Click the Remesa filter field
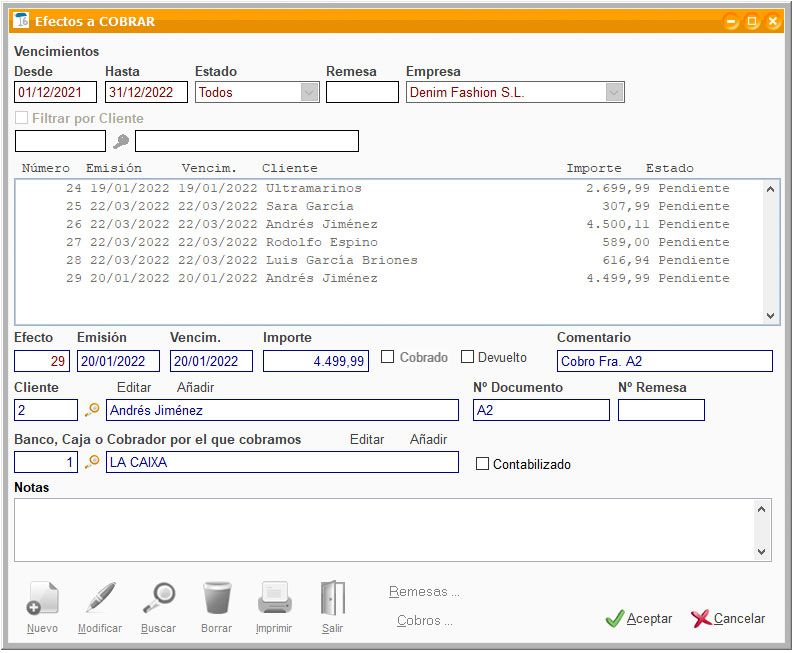 coord(362,92)
